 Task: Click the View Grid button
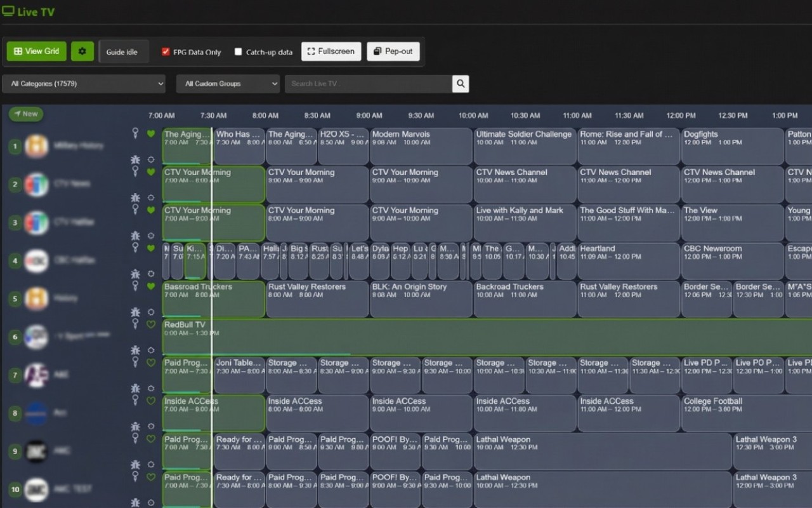[x=37, y=51]
